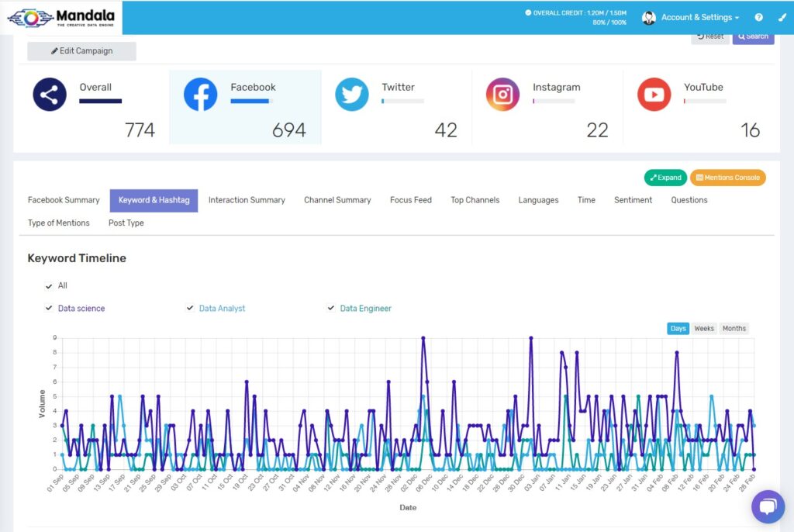
Task: Switch timeline to Weeks view
Action: (704, 329)
